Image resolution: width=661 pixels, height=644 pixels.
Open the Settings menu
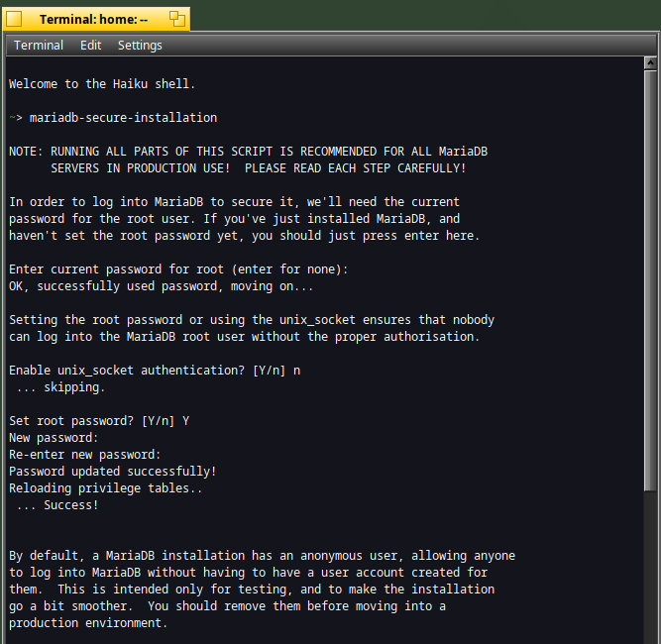(x=140, y=46)
